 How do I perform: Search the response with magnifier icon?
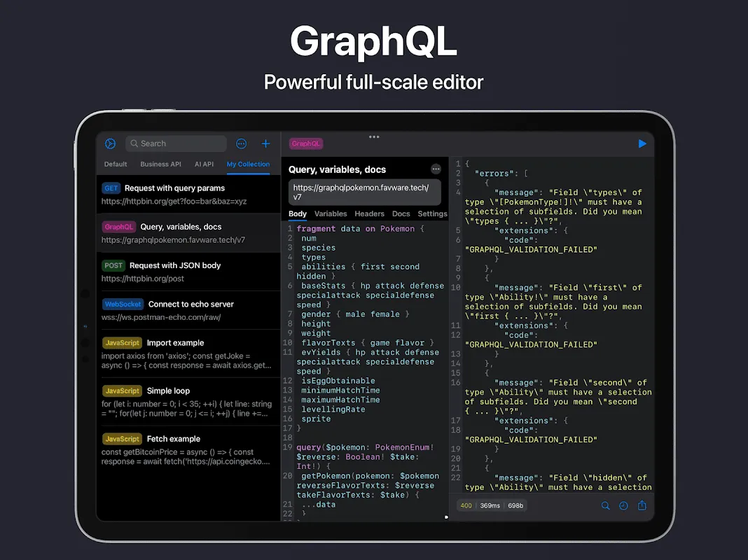[605, 505]
